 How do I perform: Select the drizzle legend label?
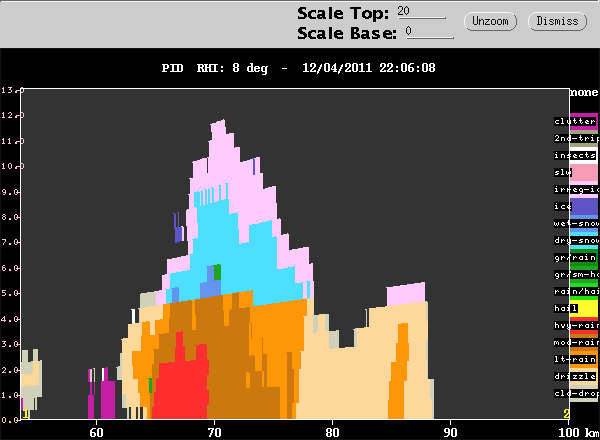(x=575, y=376)
